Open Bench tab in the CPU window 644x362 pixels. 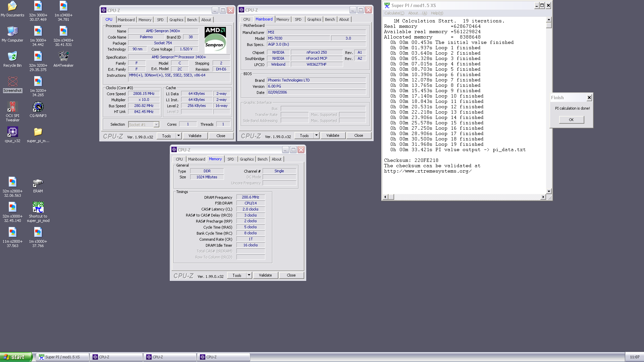click(x=192, y=20)
